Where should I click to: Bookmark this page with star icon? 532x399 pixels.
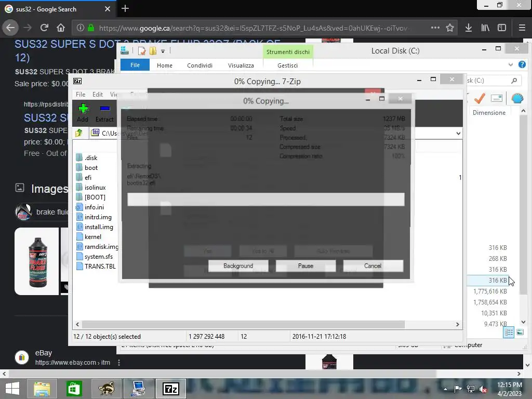449,28
